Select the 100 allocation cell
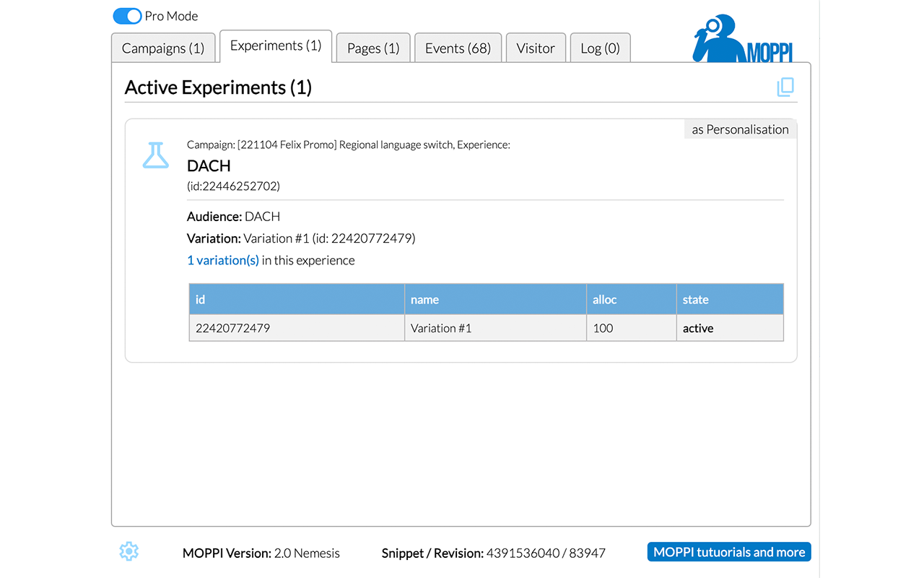This screenshot has width=924, height=578. [x=632, y=328]
